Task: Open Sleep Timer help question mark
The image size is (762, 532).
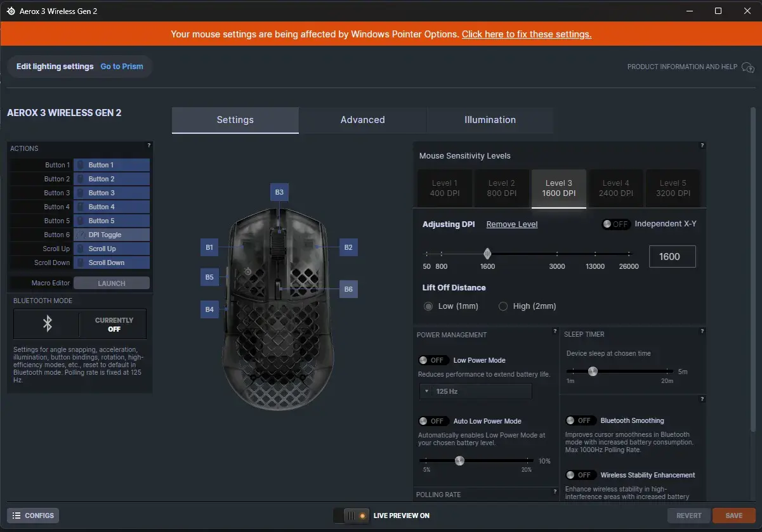Action: pos(702,331)
